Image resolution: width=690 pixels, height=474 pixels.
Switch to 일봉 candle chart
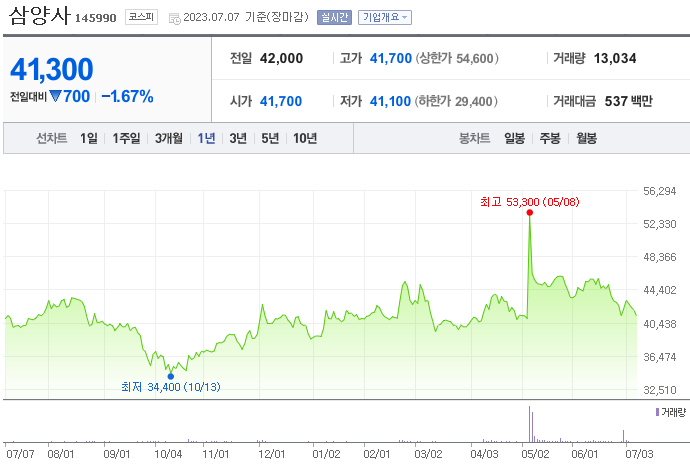tap(514, 138)
